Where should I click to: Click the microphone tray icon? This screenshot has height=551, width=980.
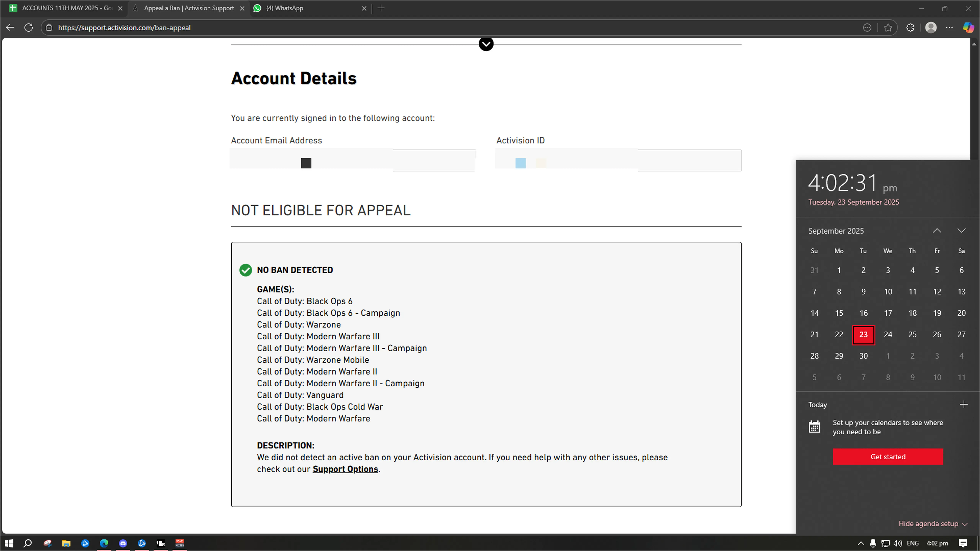coord(873,543)
